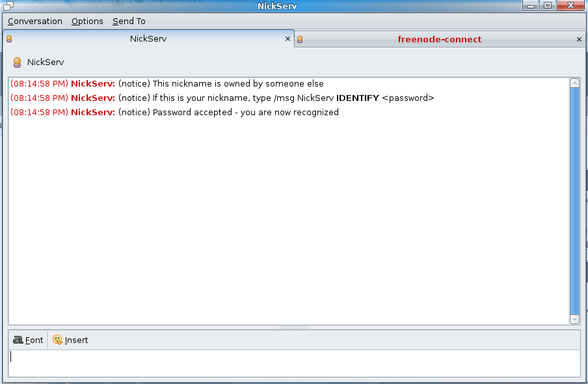
Task: Click the NickServ buddy icon below tabs
Action: click(18, 62)
